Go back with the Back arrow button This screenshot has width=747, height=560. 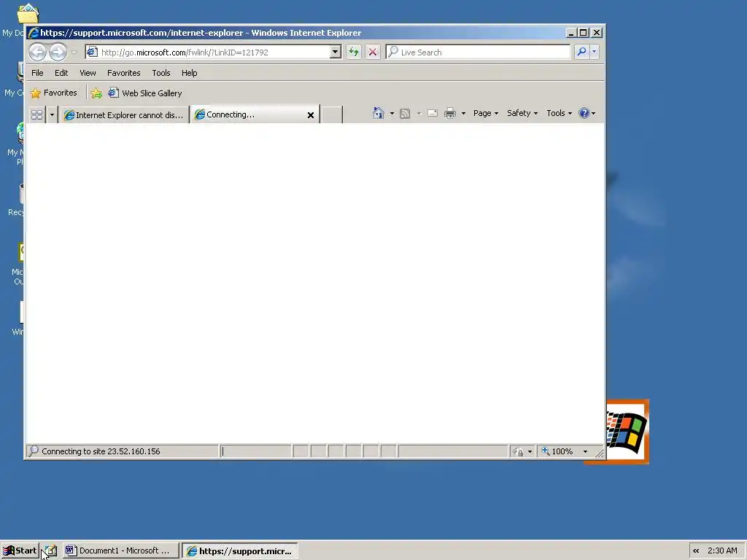[x=38, y=52]
